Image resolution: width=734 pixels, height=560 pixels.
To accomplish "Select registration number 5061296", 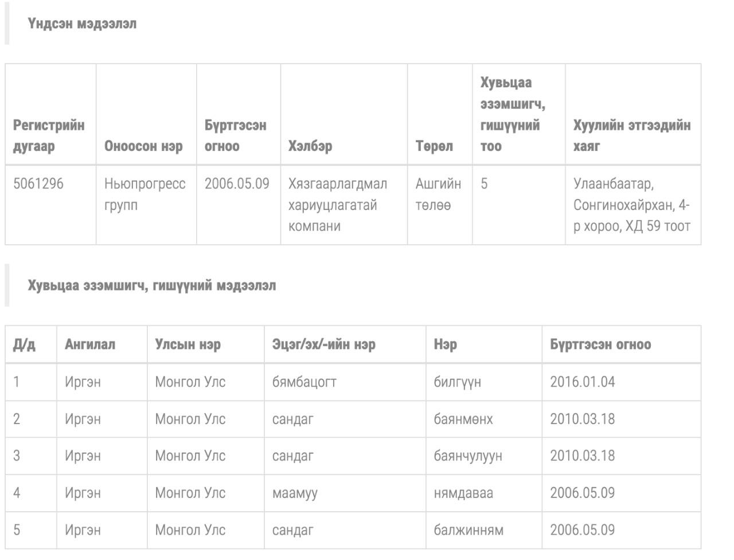I will [38, 184].
